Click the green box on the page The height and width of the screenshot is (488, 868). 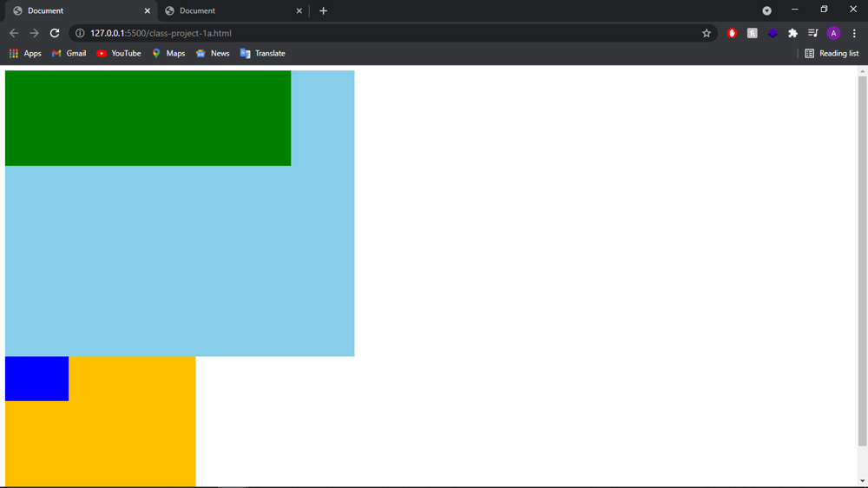click(148, 118)
